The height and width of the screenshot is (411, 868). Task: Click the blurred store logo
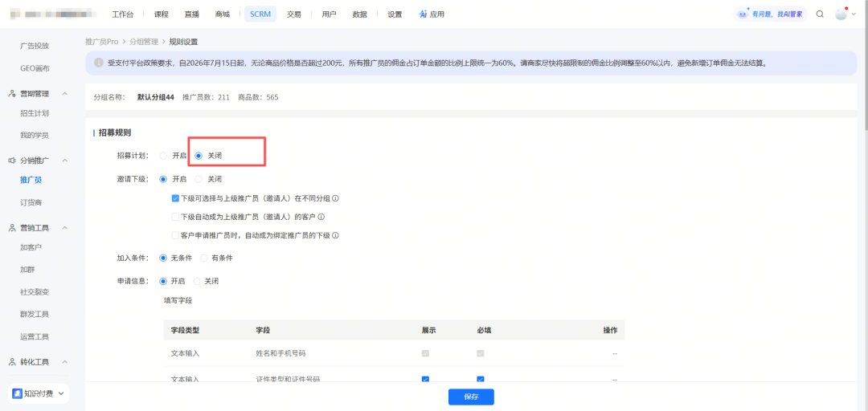tap(55, 14)
